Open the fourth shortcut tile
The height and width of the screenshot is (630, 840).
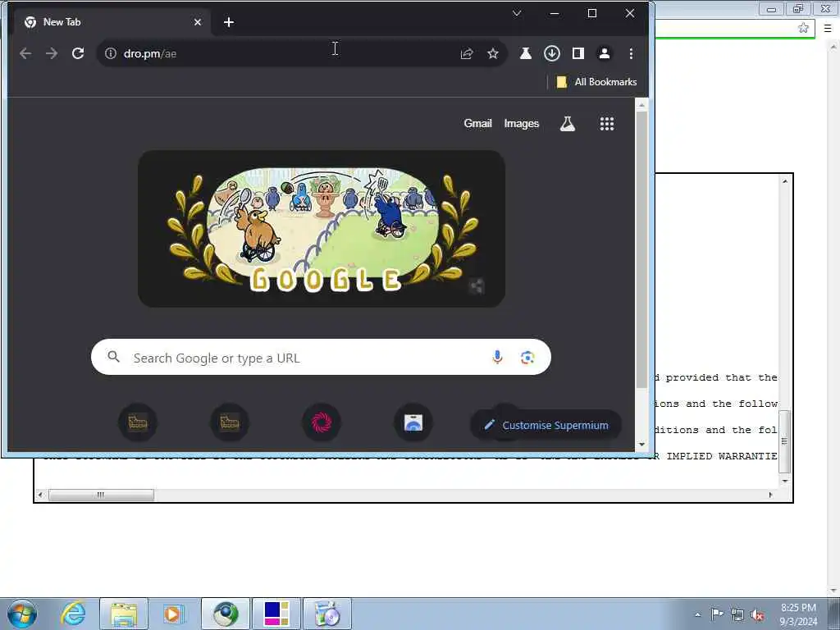tap(413, 422)
